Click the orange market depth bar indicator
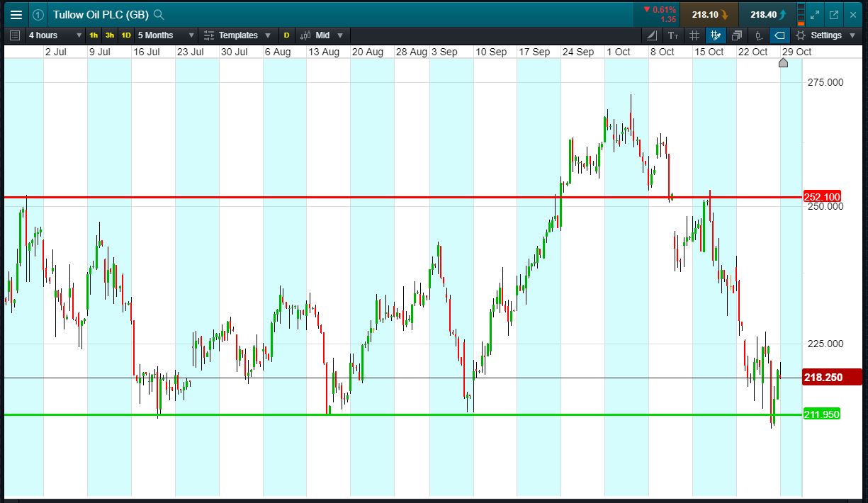Image resolution: width=868 pixels, height=503 pixels. [x=801, y=14]
